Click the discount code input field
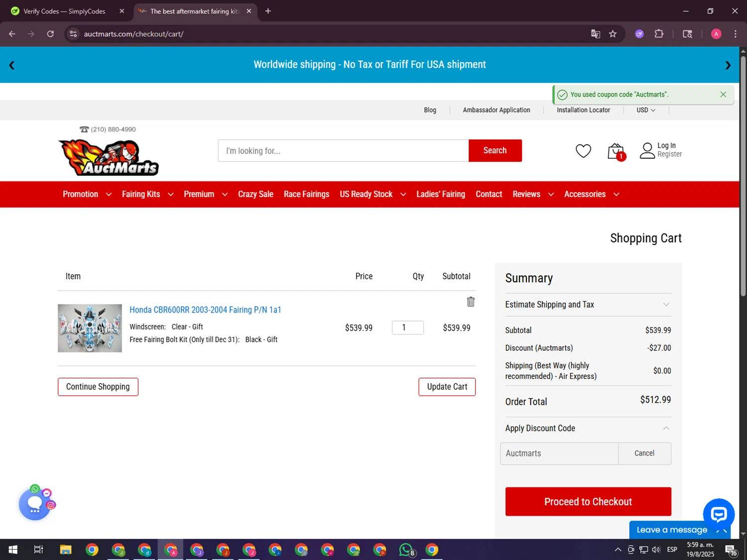This screenshot has height=560, width=747. tap(559, 453)
